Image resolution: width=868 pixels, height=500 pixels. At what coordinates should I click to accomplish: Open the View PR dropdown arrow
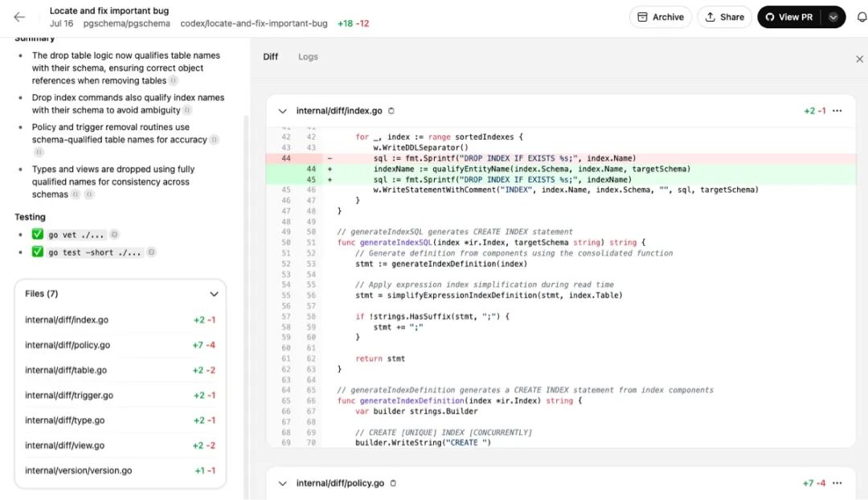pyautogui.click(x=833, y=17)
